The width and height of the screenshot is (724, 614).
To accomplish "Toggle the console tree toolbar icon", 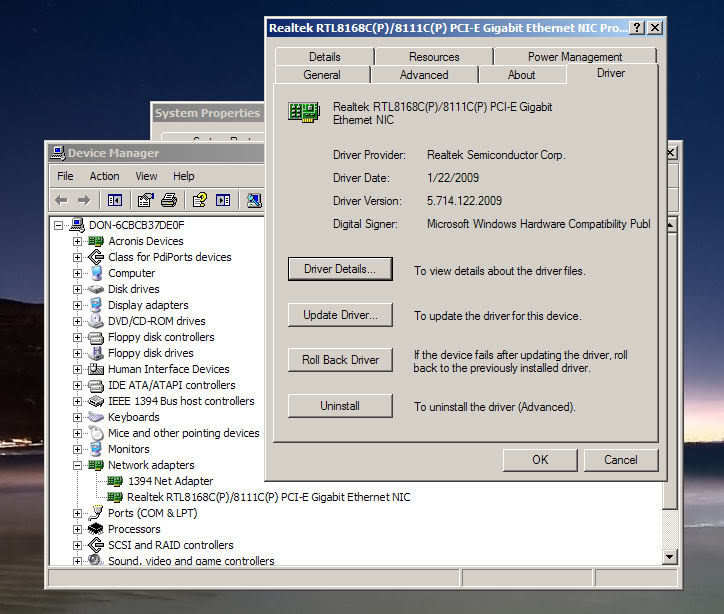I will [x=115, y=200].
